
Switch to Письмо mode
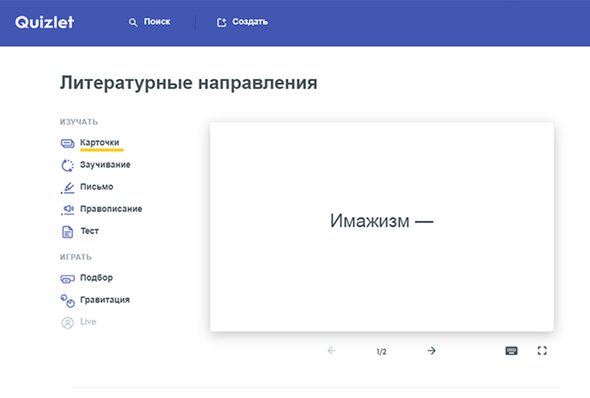pos(97,187)
